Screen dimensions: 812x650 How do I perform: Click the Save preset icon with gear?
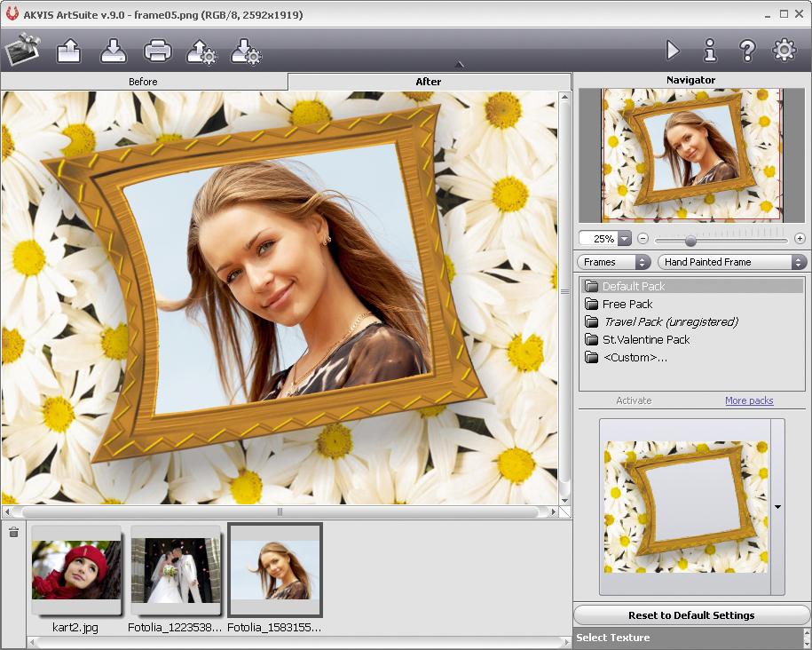[x=246, y=52]
